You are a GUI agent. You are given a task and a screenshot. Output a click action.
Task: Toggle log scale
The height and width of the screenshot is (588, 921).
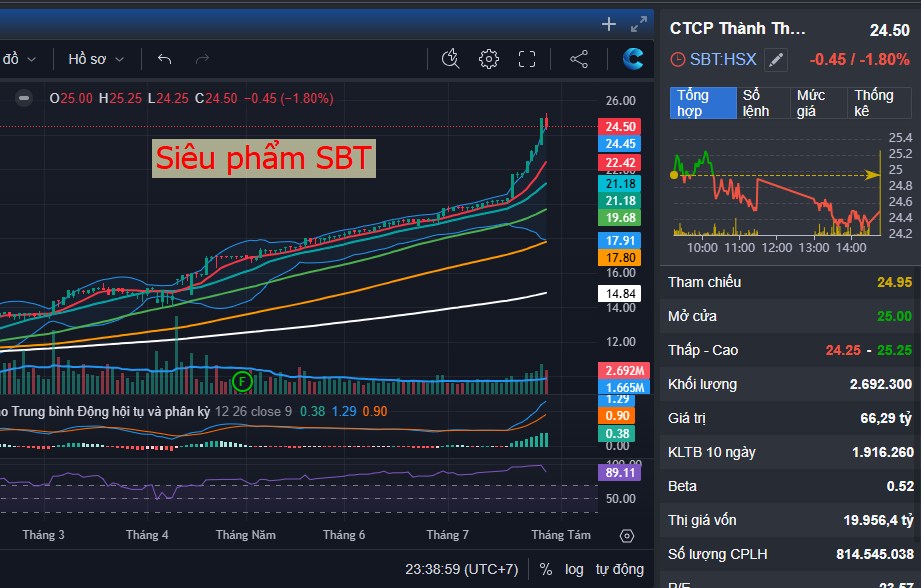pos(574,569)
